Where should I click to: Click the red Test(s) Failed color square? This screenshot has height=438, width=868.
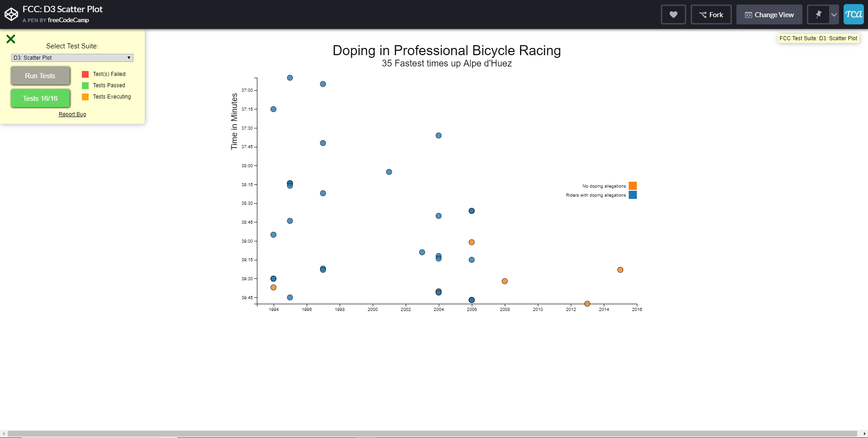tap(85, 74)
